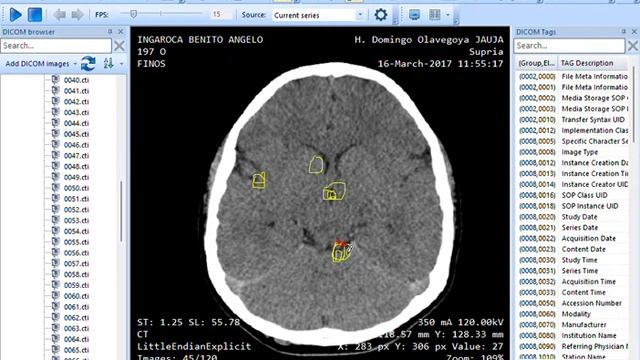Screen dimensions: 640x360
Task: Select file 0045.cti in browser
Action: 76,134
